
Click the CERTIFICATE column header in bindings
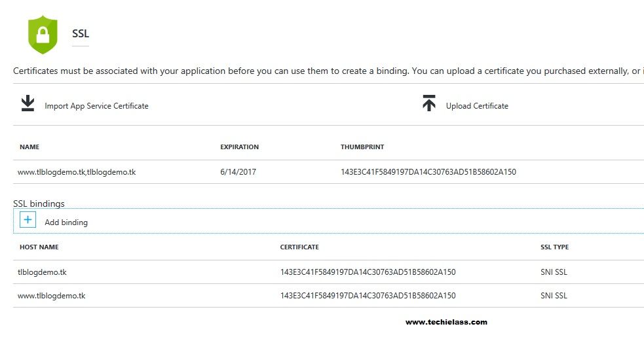(299, 247)
